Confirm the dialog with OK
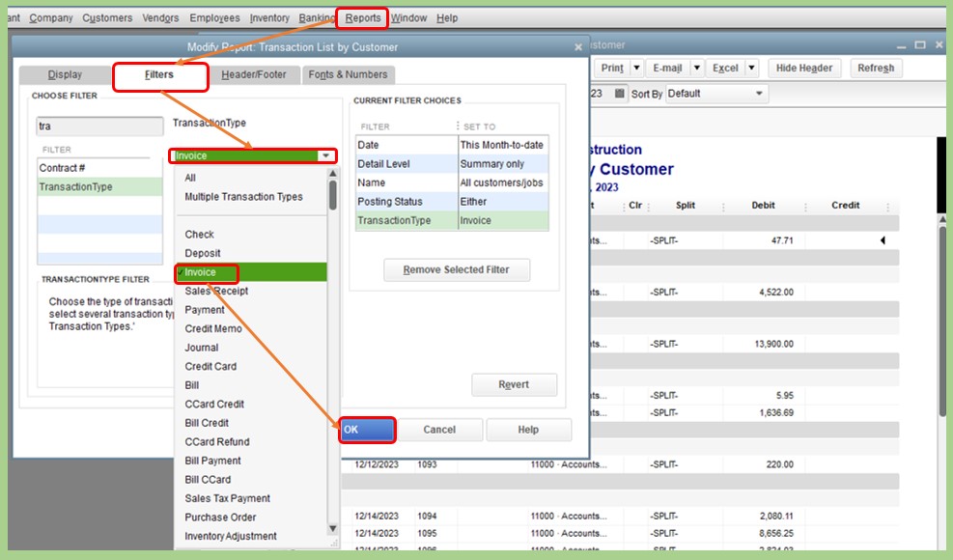Image resolution: width=953 pixels, height=560 pixels. click(x=367, y=430)
